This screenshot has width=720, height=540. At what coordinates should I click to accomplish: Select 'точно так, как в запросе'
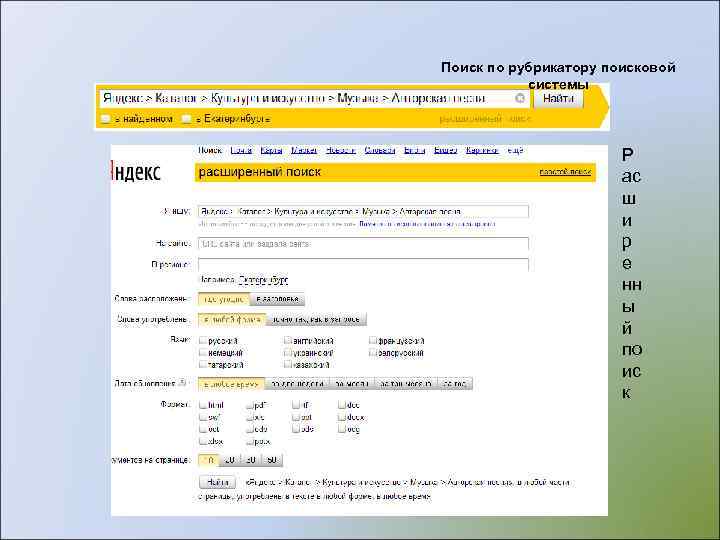[x=316, y=319]
